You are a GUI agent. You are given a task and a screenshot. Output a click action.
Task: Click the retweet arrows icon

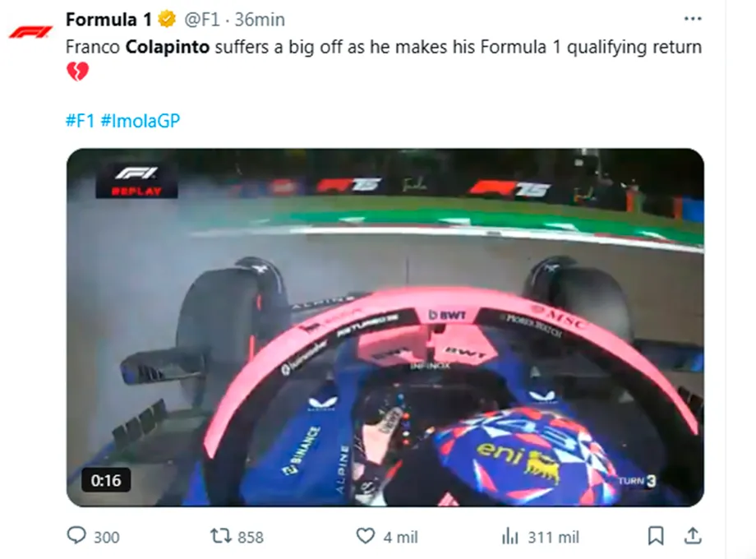221,536
